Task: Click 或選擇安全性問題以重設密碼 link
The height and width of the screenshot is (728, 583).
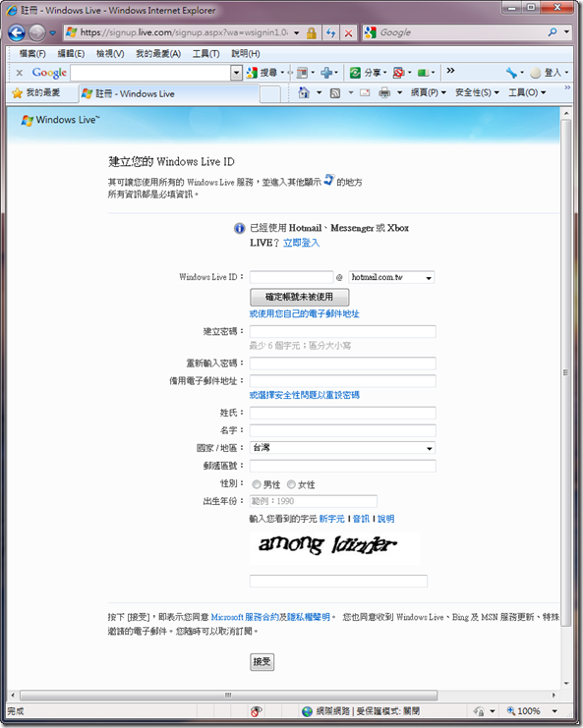Action: [x=304, y=395]
